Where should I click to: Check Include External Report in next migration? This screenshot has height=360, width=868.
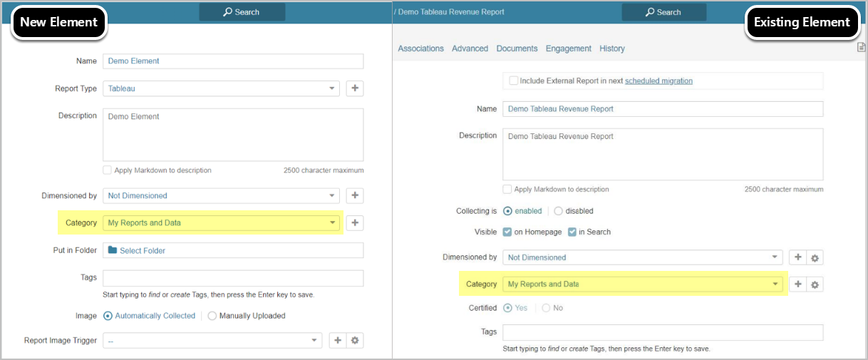pyautogui.click(x=513, y=81)
